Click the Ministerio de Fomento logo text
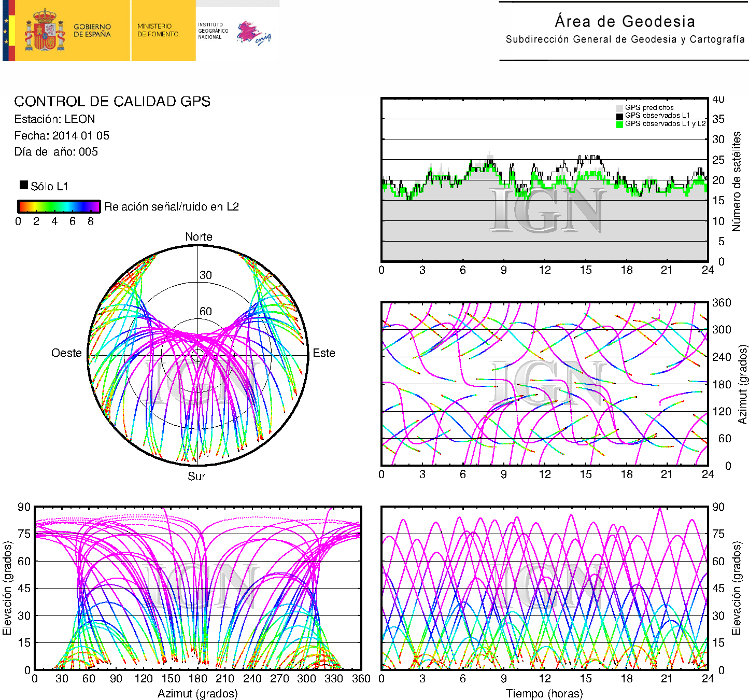 tap(158, 30)
